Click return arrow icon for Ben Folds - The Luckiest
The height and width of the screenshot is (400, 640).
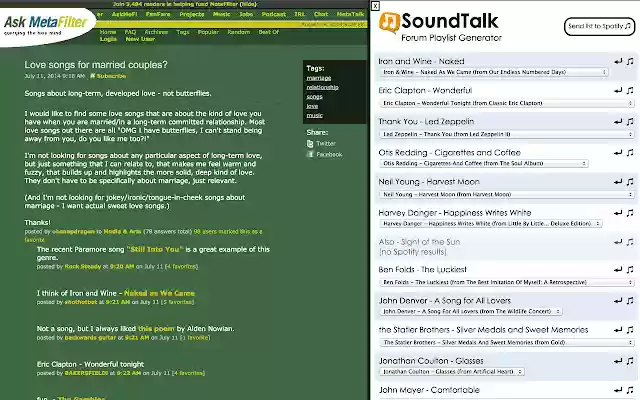click(618, 269)
